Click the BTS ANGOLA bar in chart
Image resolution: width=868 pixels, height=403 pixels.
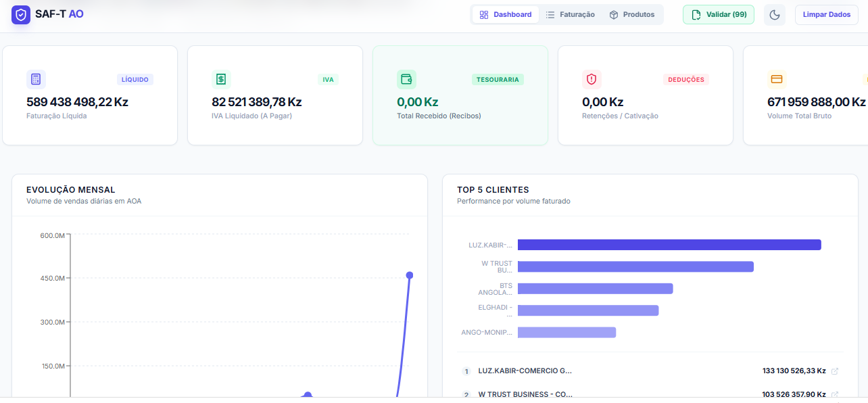tap(595, 289)
